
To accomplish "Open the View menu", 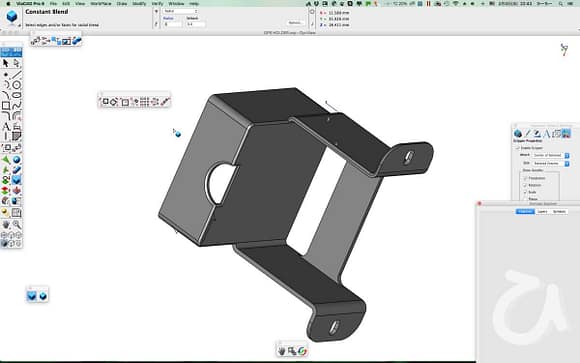I will pos(80,3).
